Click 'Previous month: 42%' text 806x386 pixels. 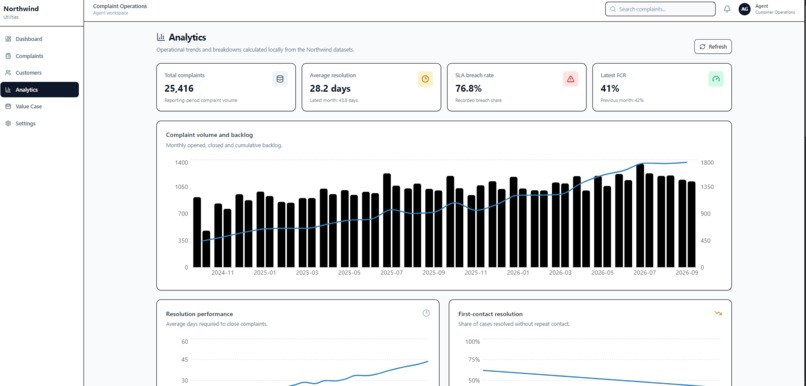[622, 100]
